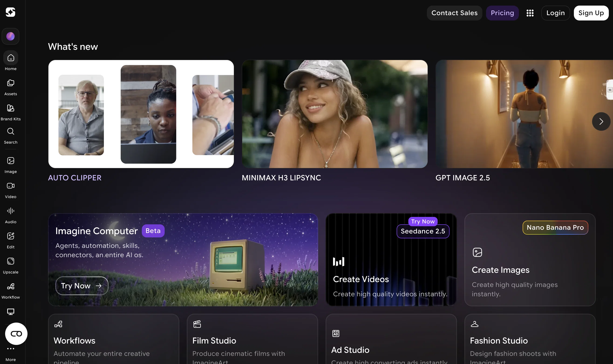The width and height of the screenshot is (613, 364).
Task: Open the Fashion Studio card
Action: 530,339
